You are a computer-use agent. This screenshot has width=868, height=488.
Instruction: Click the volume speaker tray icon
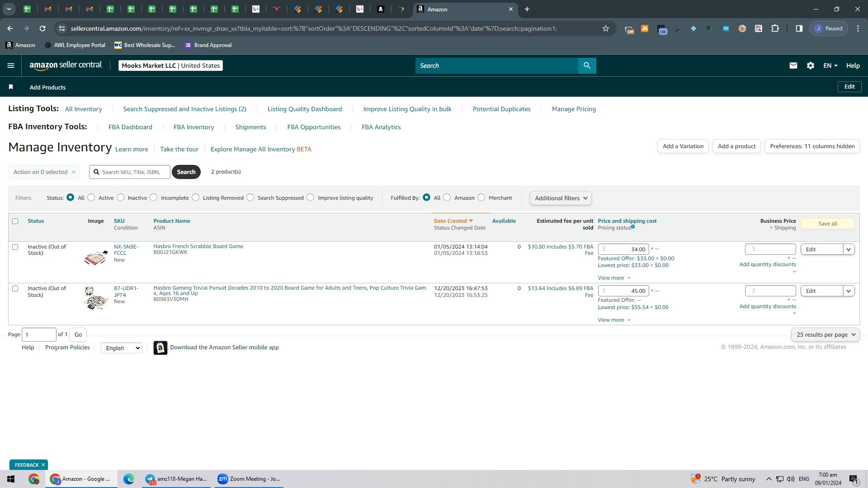click(791, 479)
